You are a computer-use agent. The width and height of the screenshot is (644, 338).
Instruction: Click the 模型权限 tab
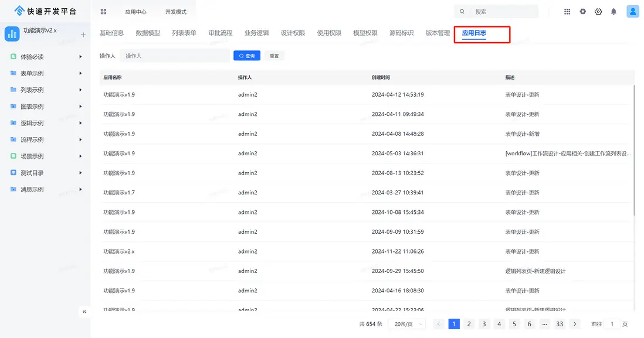tap(365, 33)
